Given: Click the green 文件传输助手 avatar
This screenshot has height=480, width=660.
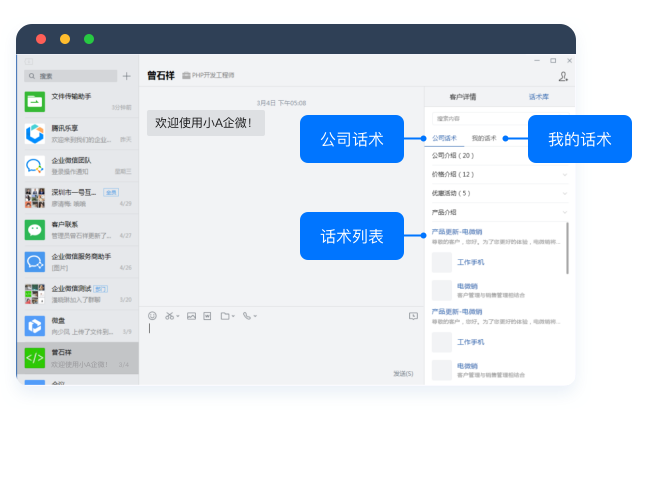Looking at the screenshot, I should coord(35,102).
